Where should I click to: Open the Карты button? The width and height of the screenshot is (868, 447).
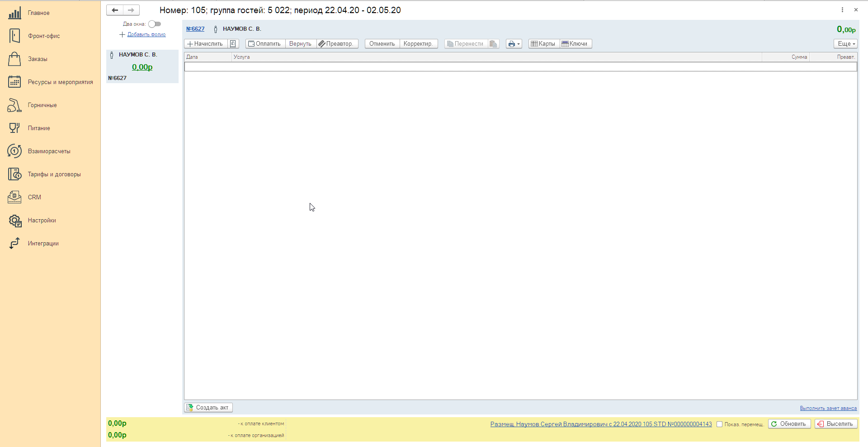pos(544,44)
